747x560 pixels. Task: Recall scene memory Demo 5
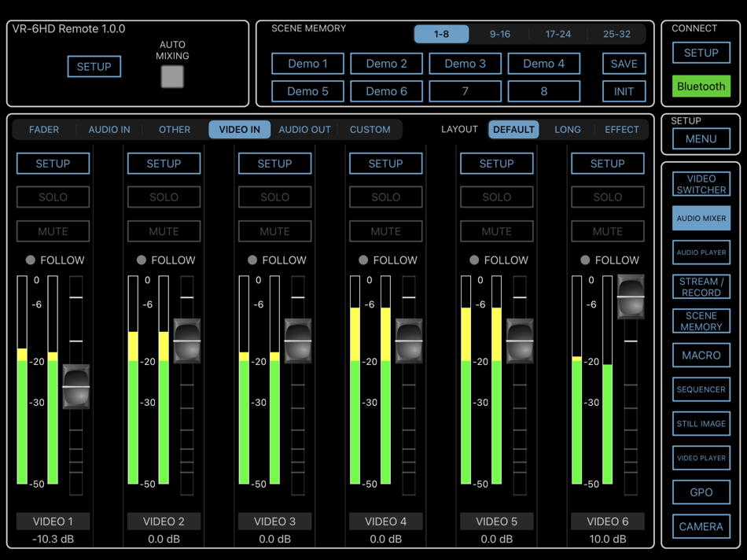pos(307,91)
